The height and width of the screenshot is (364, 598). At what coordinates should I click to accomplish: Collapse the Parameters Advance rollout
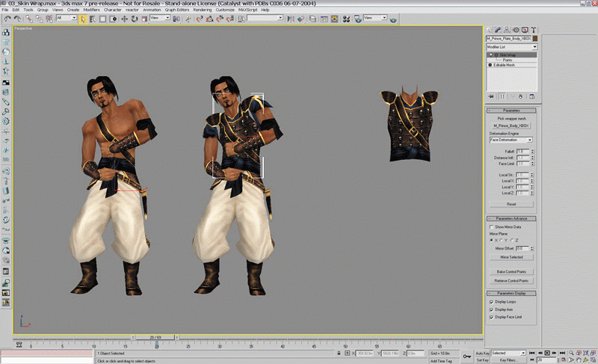pos(511,218)
